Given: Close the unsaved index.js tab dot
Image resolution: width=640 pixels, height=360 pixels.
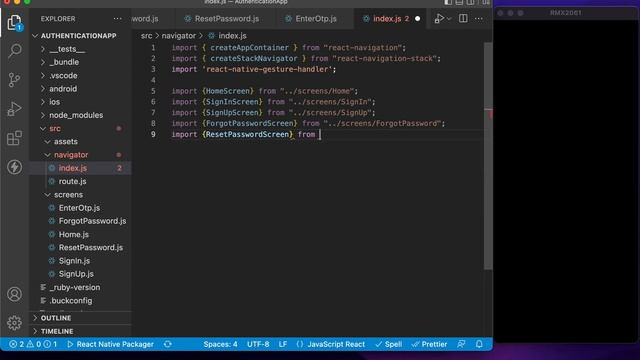Looking at the screenshot, I should (418, 19).
